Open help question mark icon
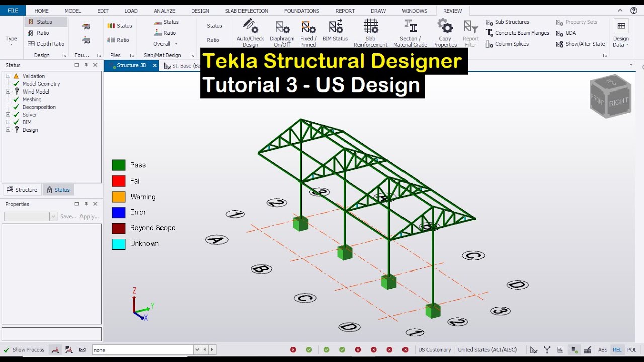Image resolution: width=644 pixels, height=362 pixels. tap(634, 11)
